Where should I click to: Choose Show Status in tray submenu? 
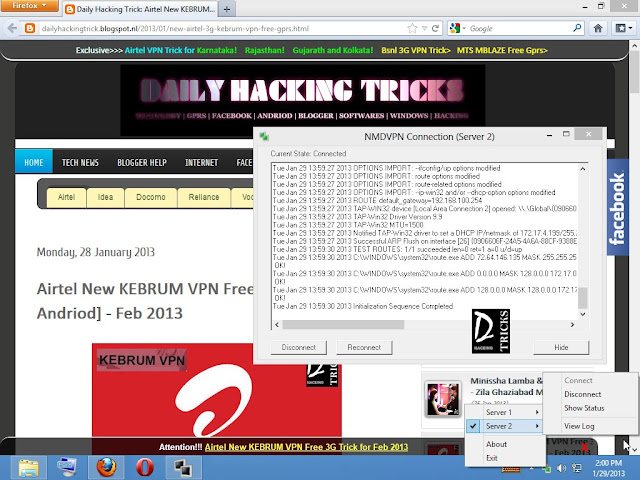pyautogui.click(x=584, y=408)
